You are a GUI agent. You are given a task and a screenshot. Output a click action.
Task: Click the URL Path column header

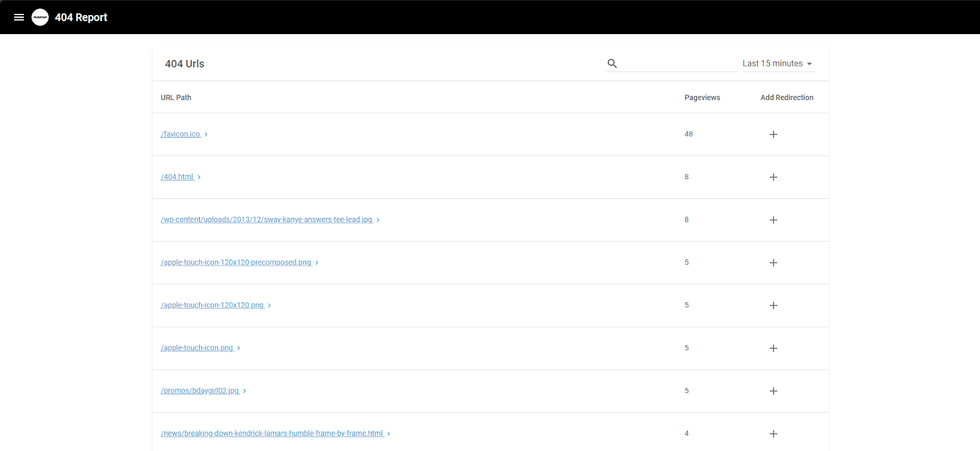coord(176,98)
